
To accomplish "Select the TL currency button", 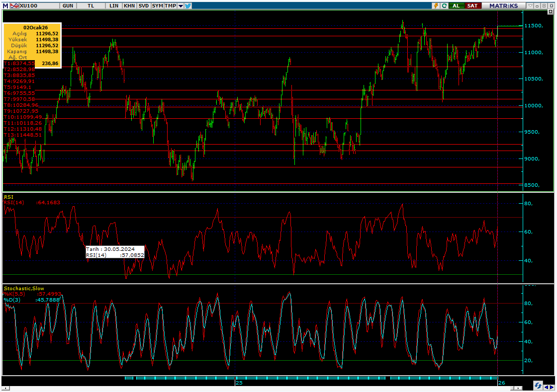I will pyautogui.click(x=91, y=5).
